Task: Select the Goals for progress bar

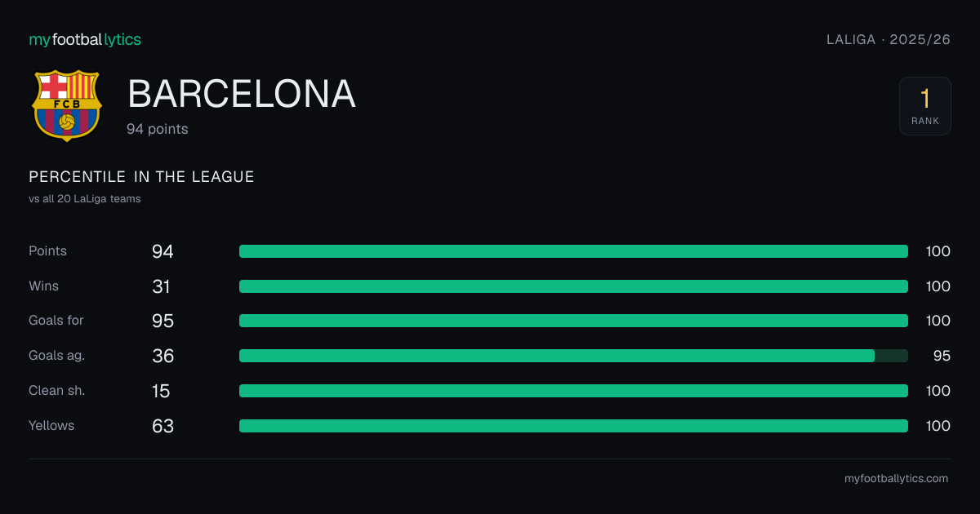Action: 573,321
